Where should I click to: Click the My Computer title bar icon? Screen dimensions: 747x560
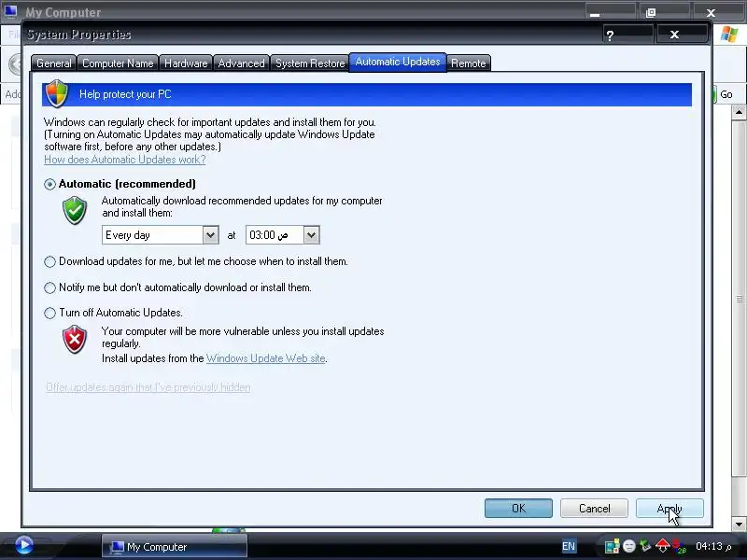[x=10, y=11]
